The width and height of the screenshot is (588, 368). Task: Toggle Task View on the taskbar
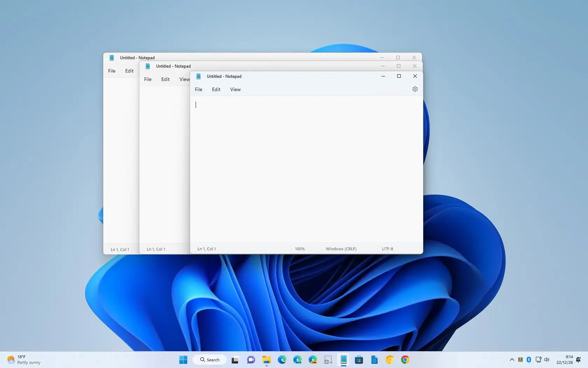coord(235,360)
